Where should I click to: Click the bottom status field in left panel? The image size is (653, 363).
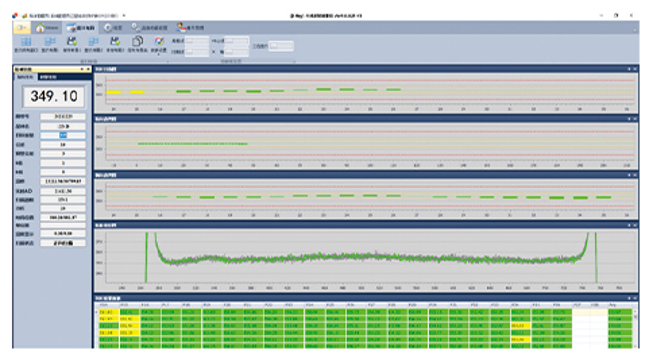(63, 243)
